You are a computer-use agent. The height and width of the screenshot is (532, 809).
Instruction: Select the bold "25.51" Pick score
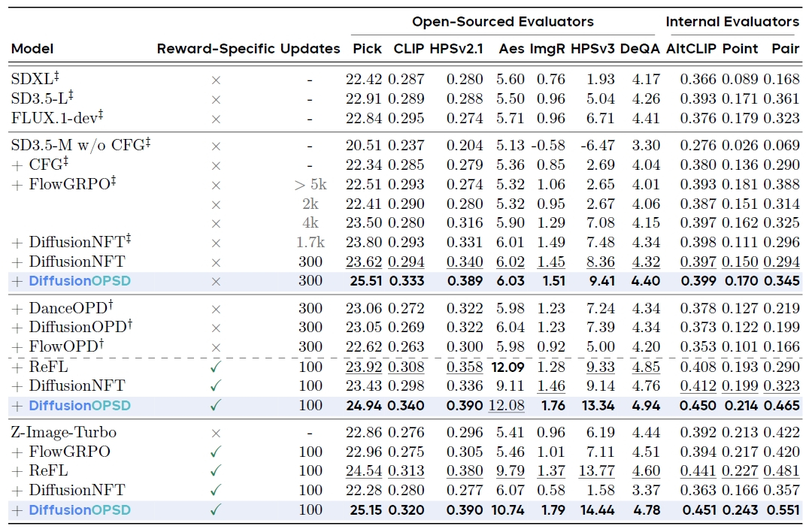tap(366, 281)
